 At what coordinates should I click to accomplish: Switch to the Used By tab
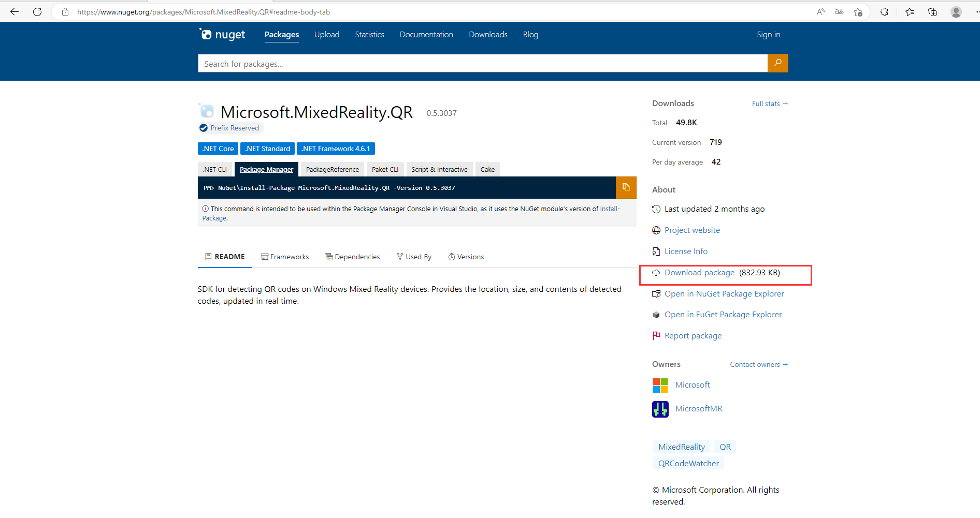(x=414, y=257)
